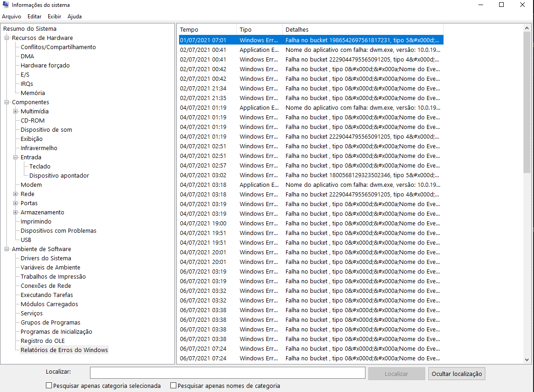Select the E/S tree item
The width and height of the screenshot is (534, 392).
25,74
